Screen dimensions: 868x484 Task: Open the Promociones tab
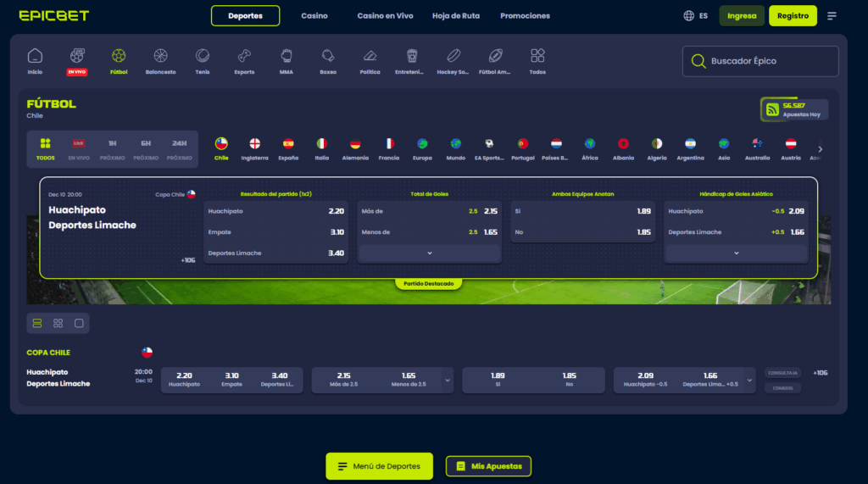(526, 15)
